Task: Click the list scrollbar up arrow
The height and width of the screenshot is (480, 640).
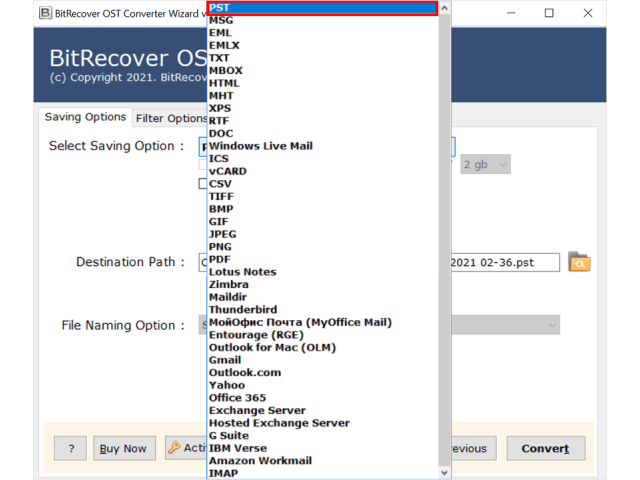Action: tap(444, 8)
